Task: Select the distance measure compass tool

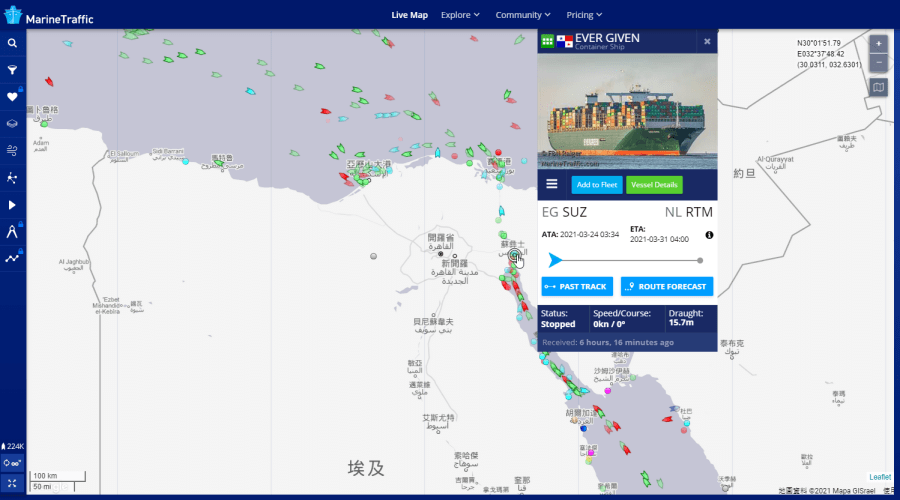Action: (12, 231)
